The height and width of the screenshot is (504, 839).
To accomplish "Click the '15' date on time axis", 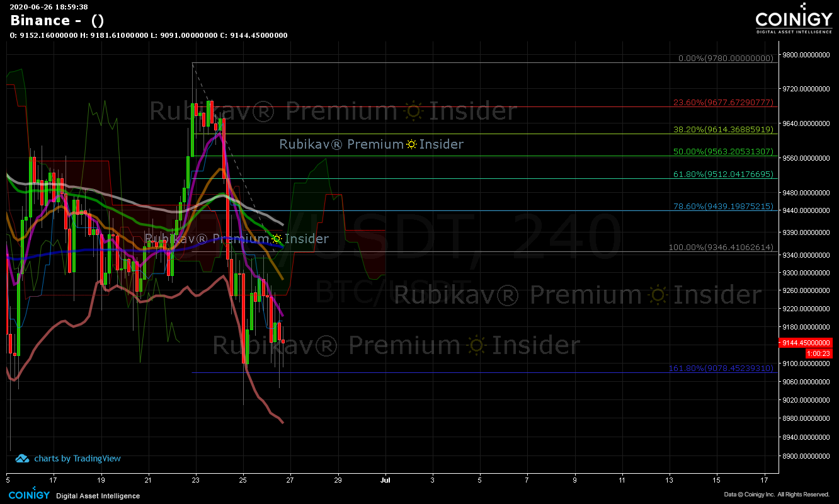I will click(717, 480).
